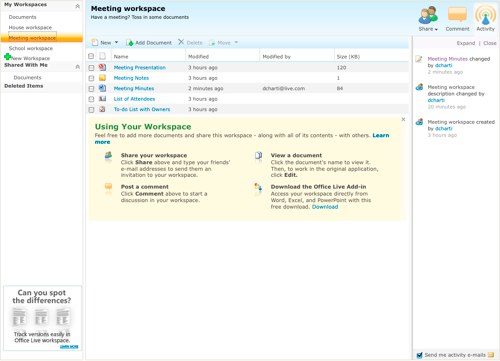This screenshot has width=500, height=361.
Task: Select Meeting workspace in sidebar
Action: coord(32,38)
